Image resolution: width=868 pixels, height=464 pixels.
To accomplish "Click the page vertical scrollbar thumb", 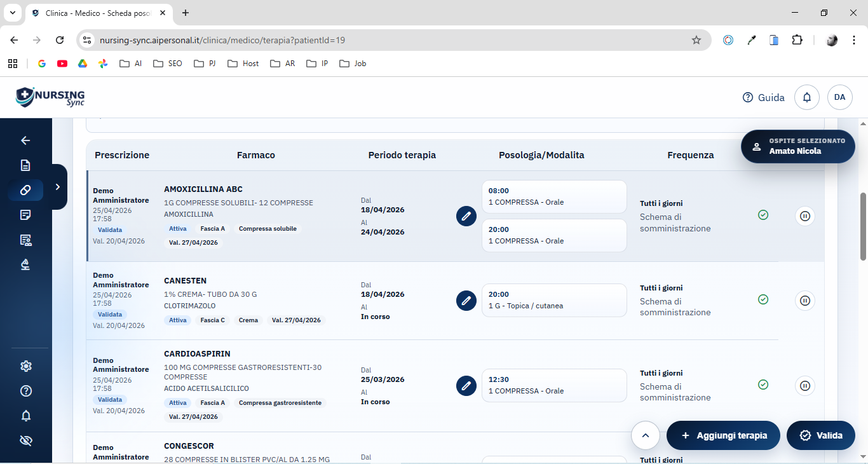I will (x=863, y=226).
